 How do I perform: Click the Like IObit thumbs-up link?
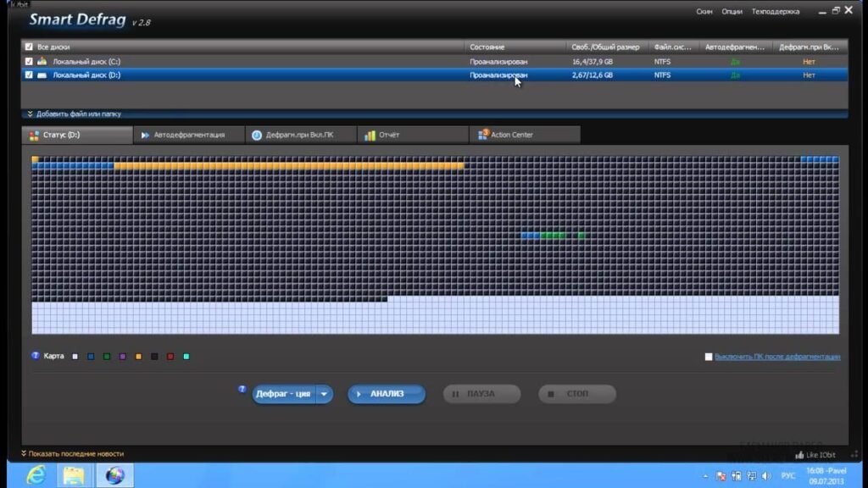coord(815,455)
